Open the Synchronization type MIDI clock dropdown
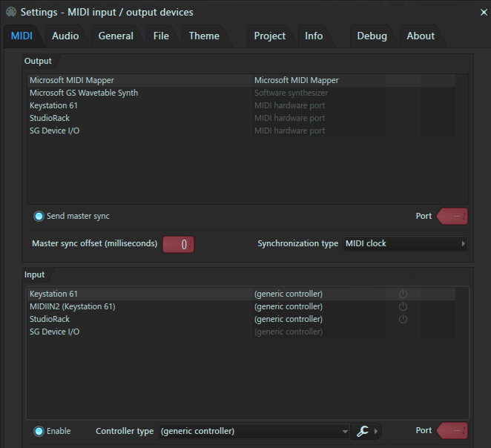Screen dimensions: 491x448 [405, 243]
